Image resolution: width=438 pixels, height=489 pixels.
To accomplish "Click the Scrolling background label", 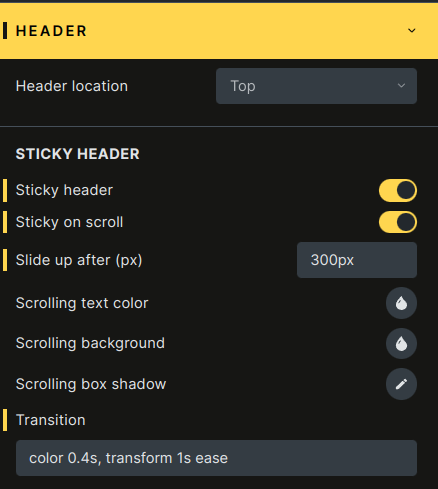I will click(90, 344).
